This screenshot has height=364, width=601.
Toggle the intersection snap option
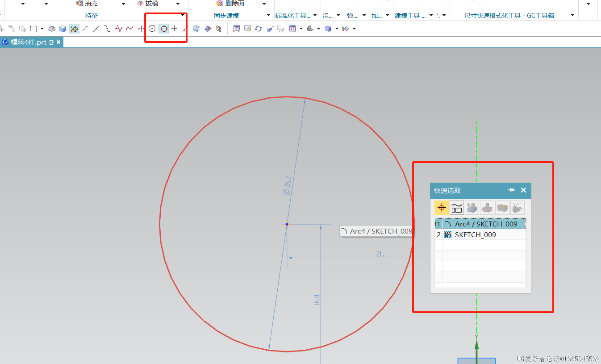tap(141, 29)
